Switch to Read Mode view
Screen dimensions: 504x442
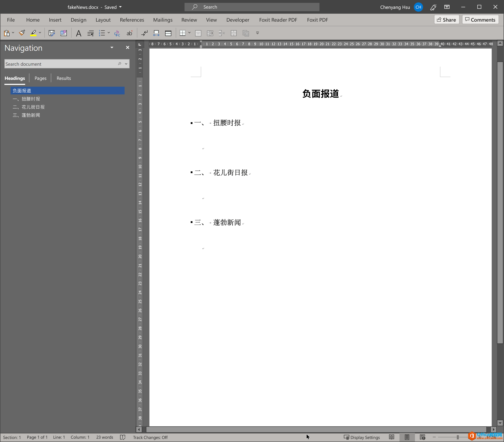tap(391, 437)
